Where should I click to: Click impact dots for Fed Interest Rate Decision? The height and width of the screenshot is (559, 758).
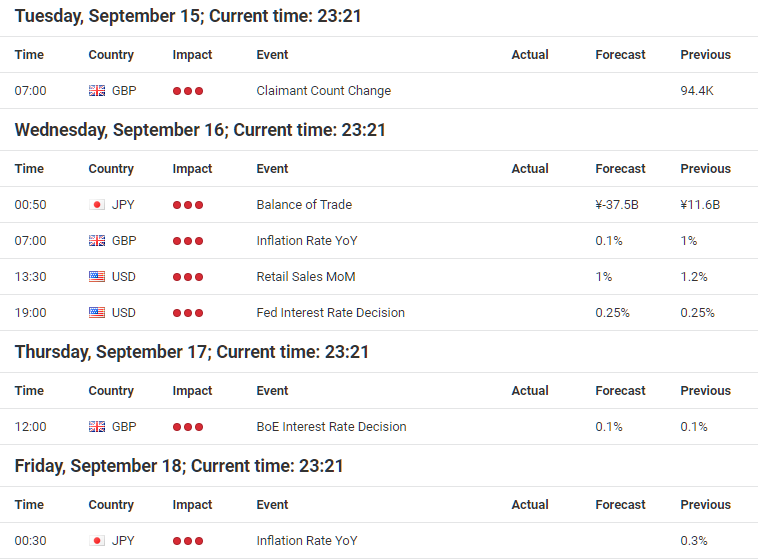click(x=188, y=313)
